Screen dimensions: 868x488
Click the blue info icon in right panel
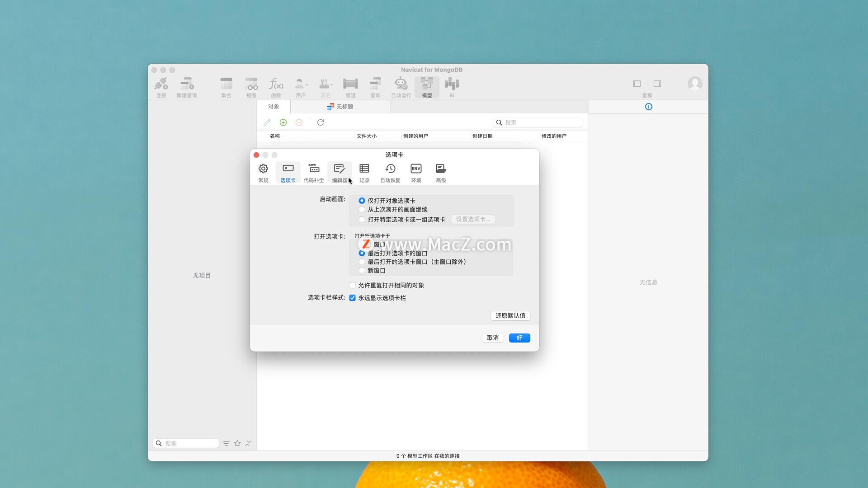649,107
